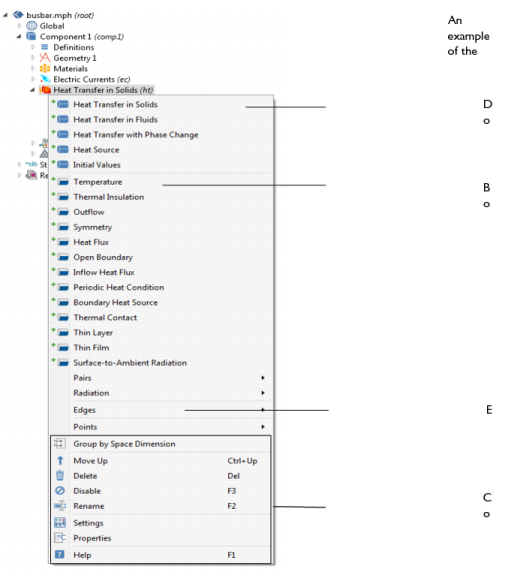Image resolution: width=508 pixels, height=575 pixels.
Task: Click the Move Up arrow icon
Action: point(60,461)
